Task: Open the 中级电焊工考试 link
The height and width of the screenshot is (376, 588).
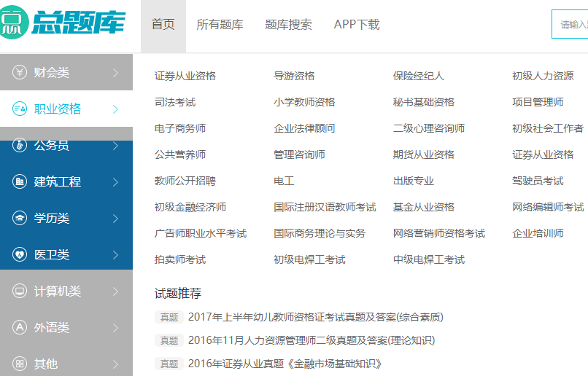Action: tap(429, 259)
